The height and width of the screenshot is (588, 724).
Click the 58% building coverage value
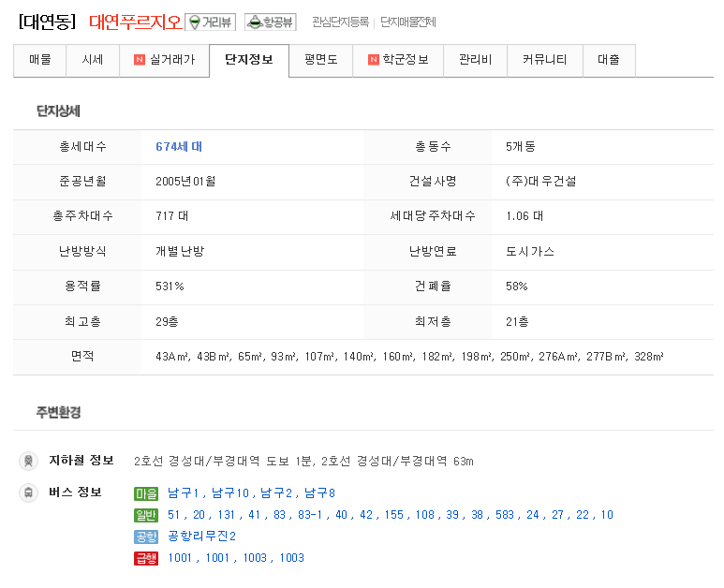pyautogui.click(x=516, y=287)
